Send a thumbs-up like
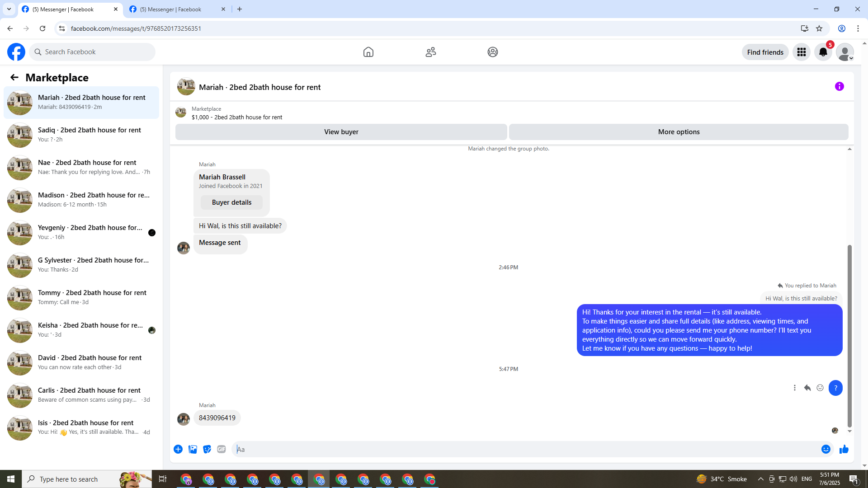Screen dimensions: 868x488 click(x=844, y=449)
